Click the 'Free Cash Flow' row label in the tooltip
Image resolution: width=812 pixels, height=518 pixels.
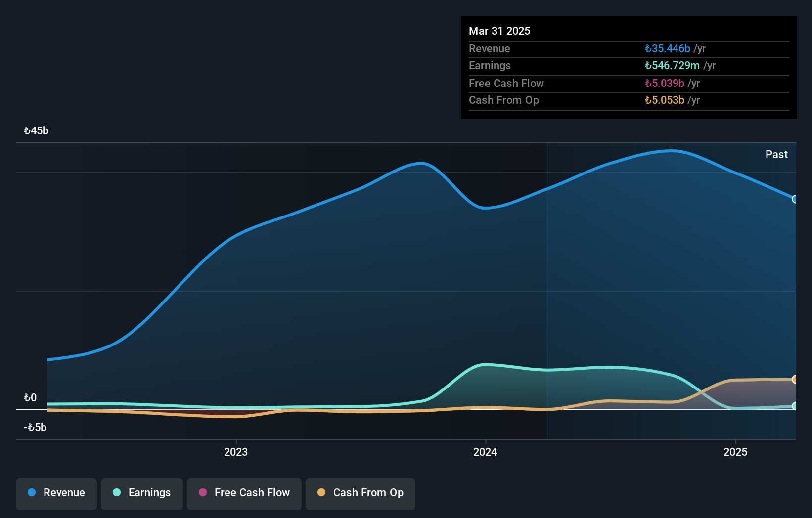click(x=506, y=84)
